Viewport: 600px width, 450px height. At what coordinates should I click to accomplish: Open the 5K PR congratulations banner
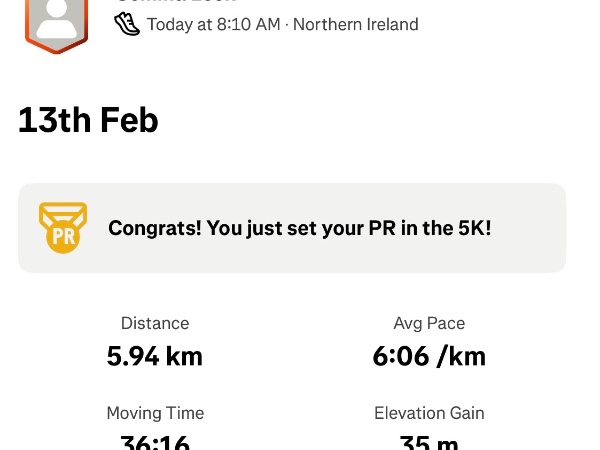(292, 228)
